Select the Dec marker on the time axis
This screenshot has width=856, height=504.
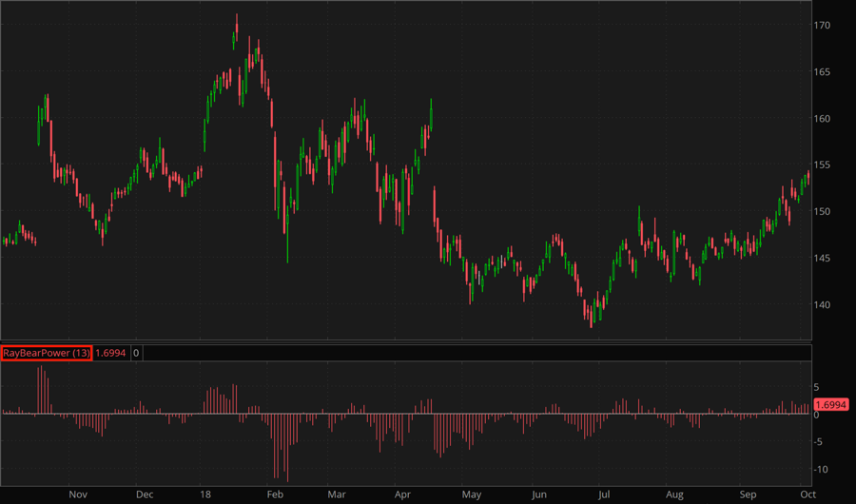click(x=144, y=494)
